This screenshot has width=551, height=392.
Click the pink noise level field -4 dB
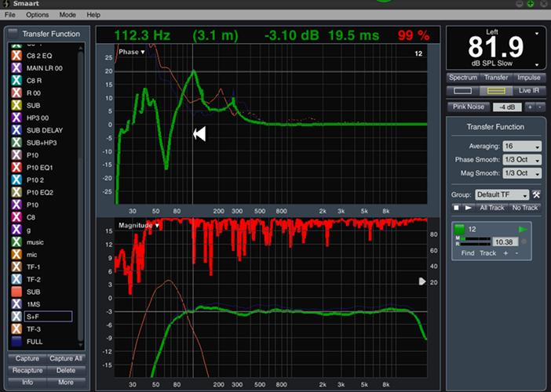coord(507,107)
